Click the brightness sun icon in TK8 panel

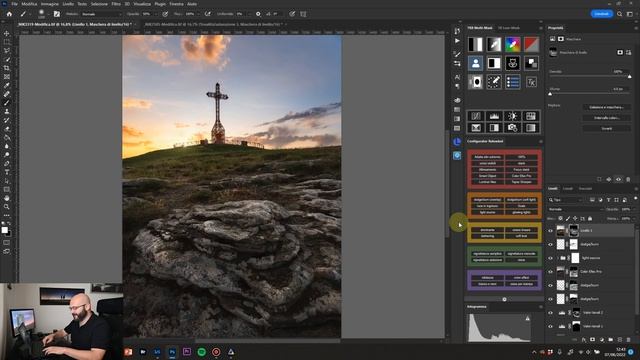pos(513,116)
